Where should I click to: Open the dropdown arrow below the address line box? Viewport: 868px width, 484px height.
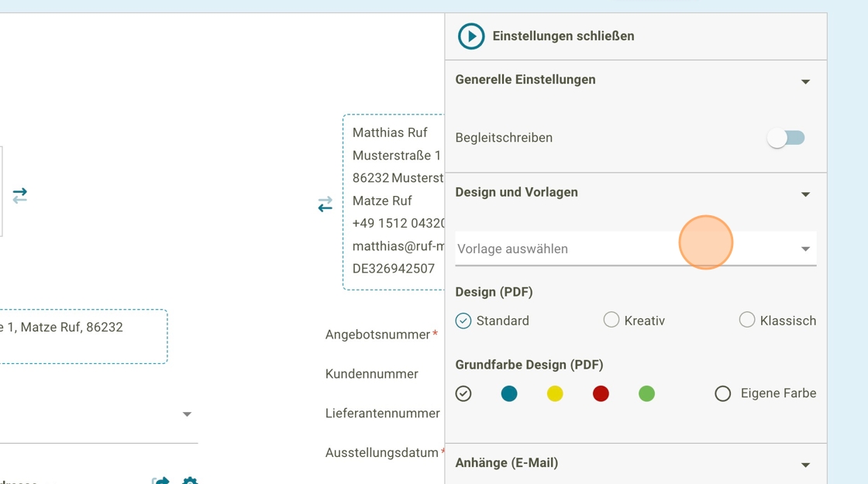point(187,414)
